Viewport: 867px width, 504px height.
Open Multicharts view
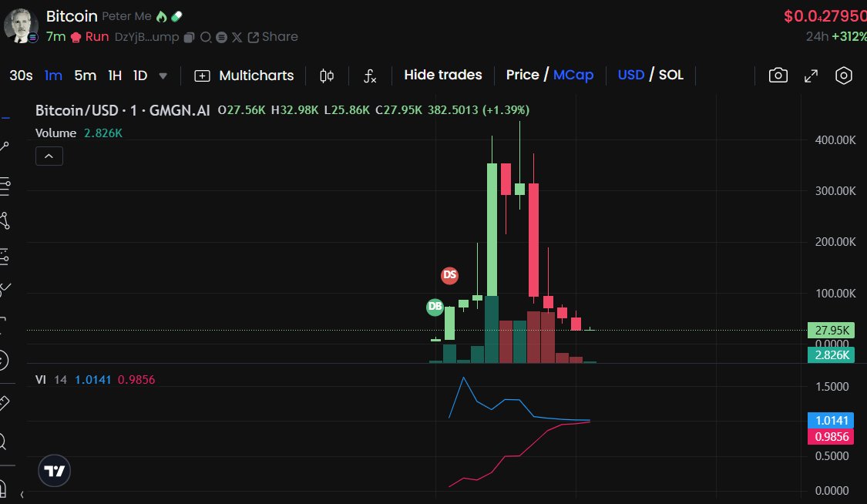tap(244, 76)
